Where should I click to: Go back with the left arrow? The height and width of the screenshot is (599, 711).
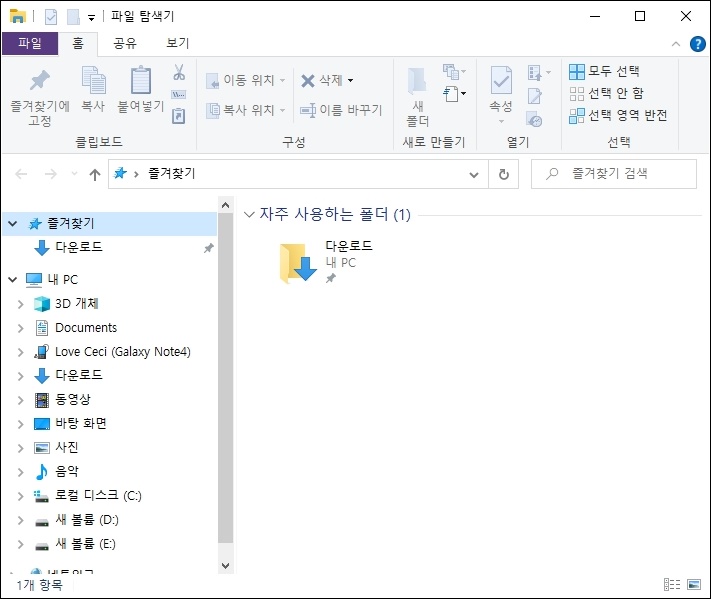click(x=21, y=174)
